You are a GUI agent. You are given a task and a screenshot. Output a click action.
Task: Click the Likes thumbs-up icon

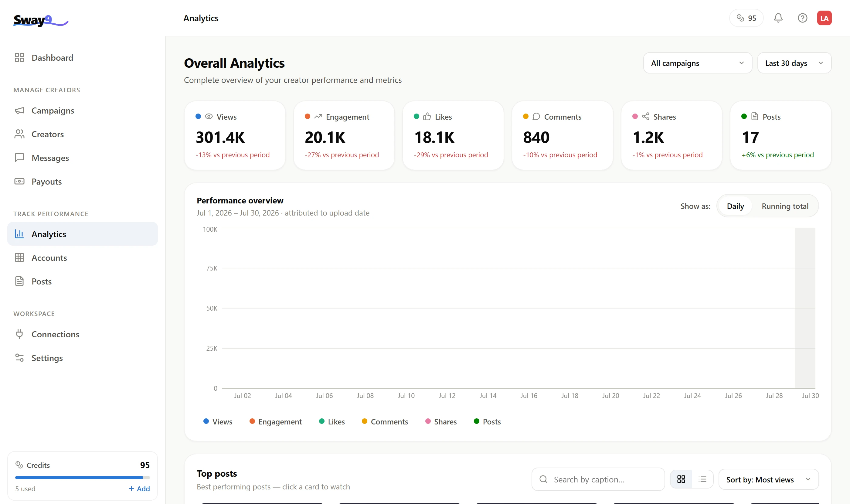(427, 117)
